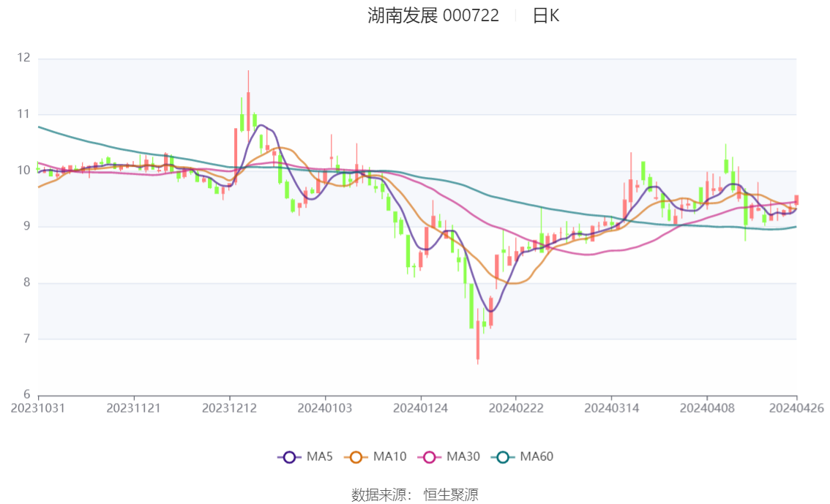Click x-axis date label 20240408
Image resolution: width=830 pixels, height=504 pixels.
tap(706, 408)
